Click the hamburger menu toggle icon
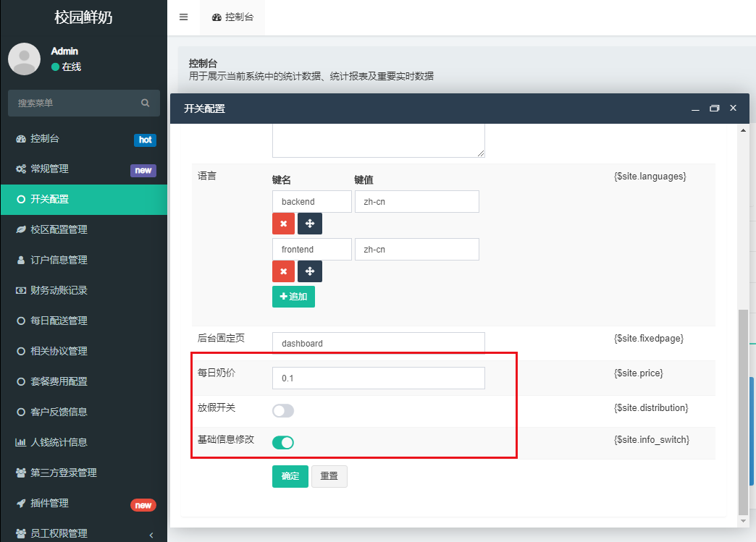Viewport: 756px width, 542px height. tap(183, 17)
